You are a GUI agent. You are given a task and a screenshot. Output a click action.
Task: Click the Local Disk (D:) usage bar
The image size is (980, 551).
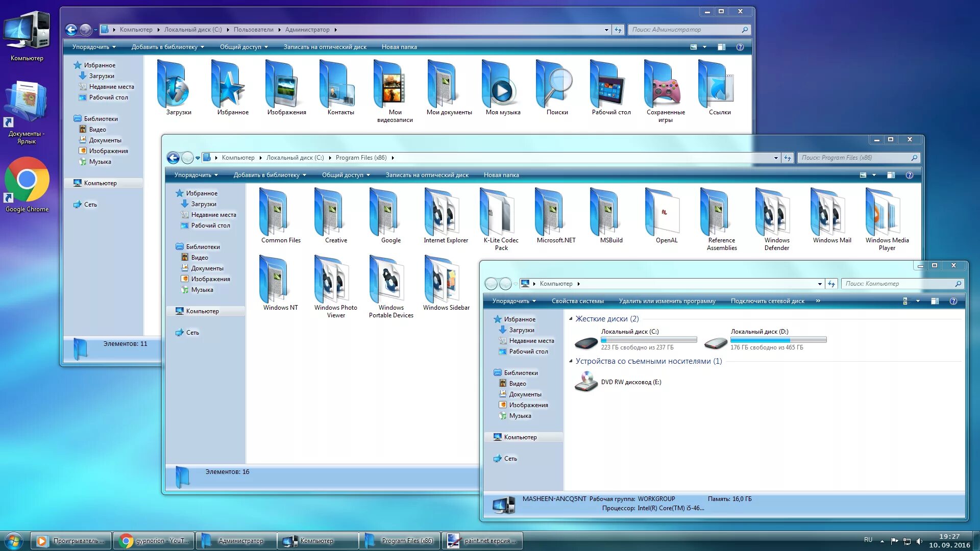pos(778,340)
